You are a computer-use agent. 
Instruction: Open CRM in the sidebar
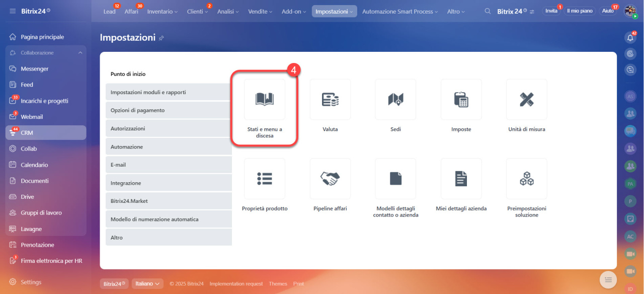point(46,133)
